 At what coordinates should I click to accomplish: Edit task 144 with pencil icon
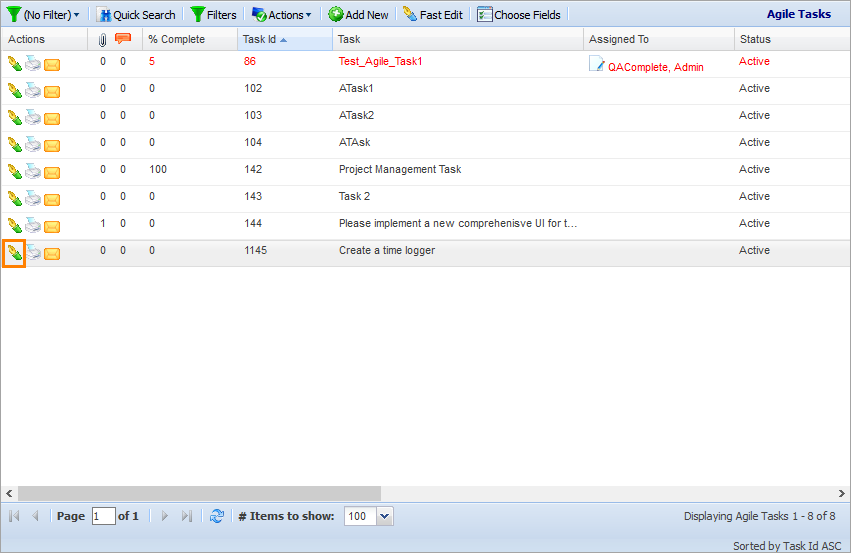coord(15,227)
